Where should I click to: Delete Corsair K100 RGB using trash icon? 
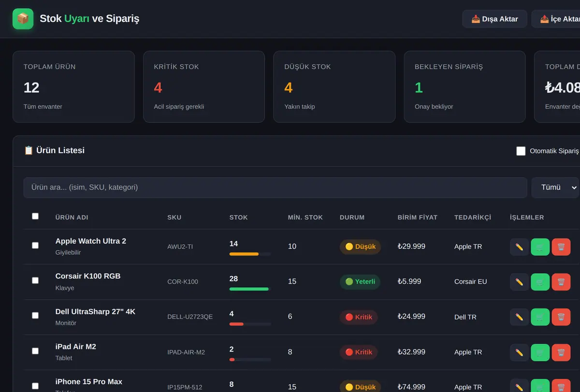[561, 282]
